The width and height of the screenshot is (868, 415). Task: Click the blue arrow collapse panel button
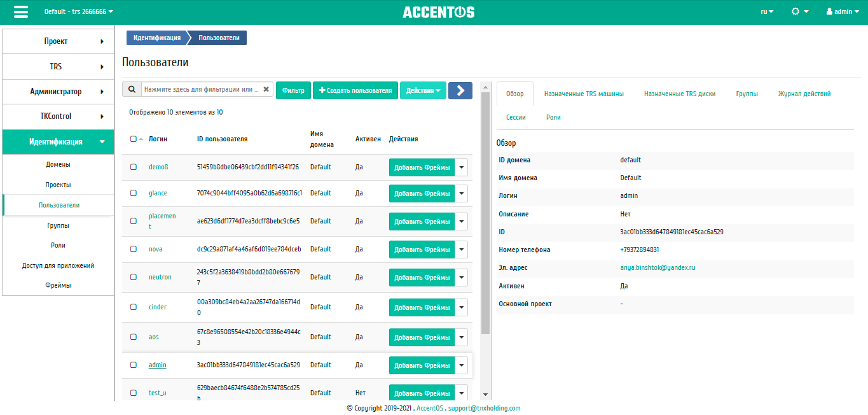(460, 90)
